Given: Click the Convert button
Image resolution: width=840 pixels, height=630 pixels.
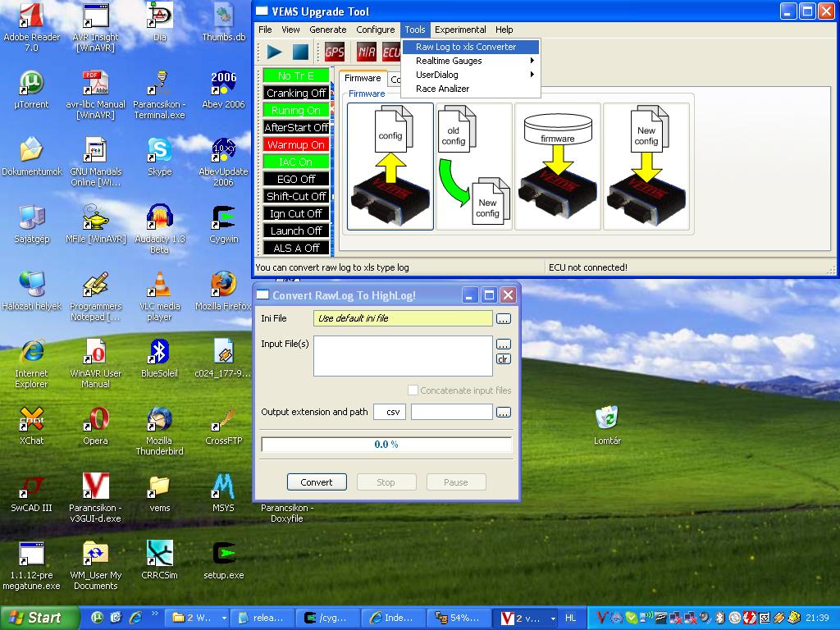Looking at the screenshot, I should (x=317, y=482).
